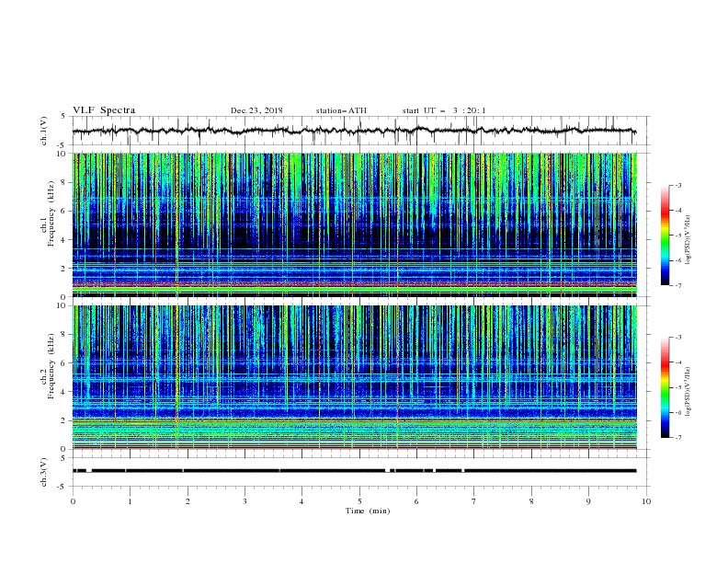The image size is (728, 563).
Task: Click time axis tick label "9" minutes
Action: (x=588, y=501)
